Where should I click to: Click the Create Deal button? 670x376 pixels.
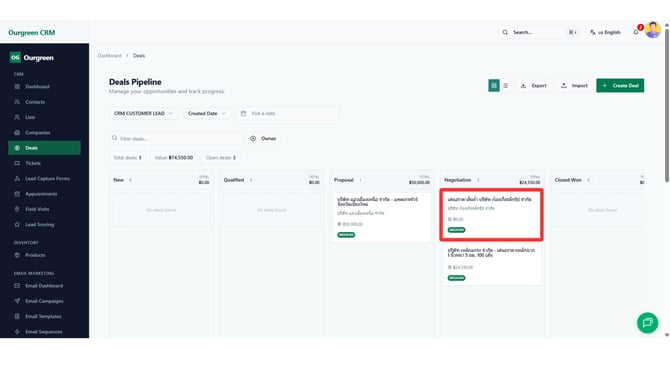pos(620,85)
